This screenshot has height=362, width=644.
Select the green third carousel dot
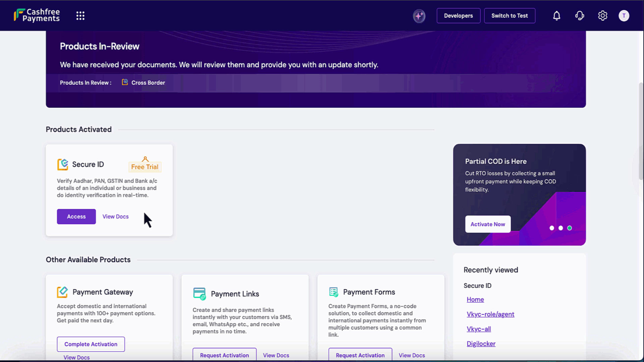coord(570,228)
